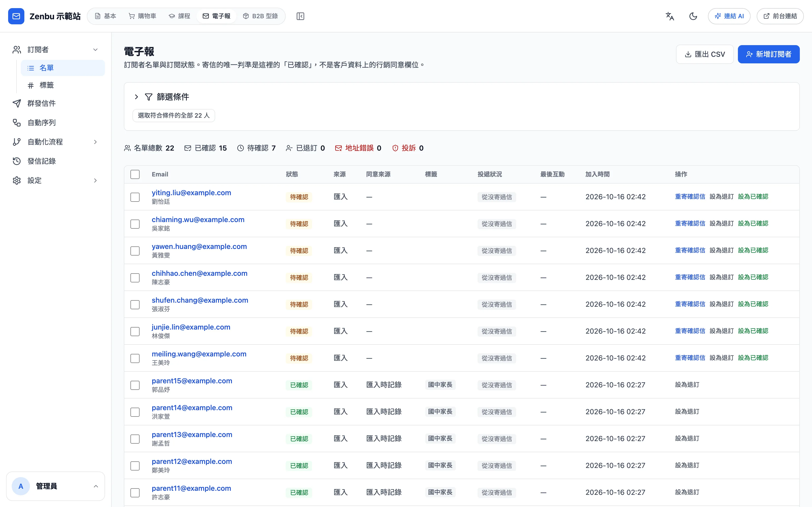Open the language translation icon
The width and height of the screenshot is (812, 507).
[670, 16]
